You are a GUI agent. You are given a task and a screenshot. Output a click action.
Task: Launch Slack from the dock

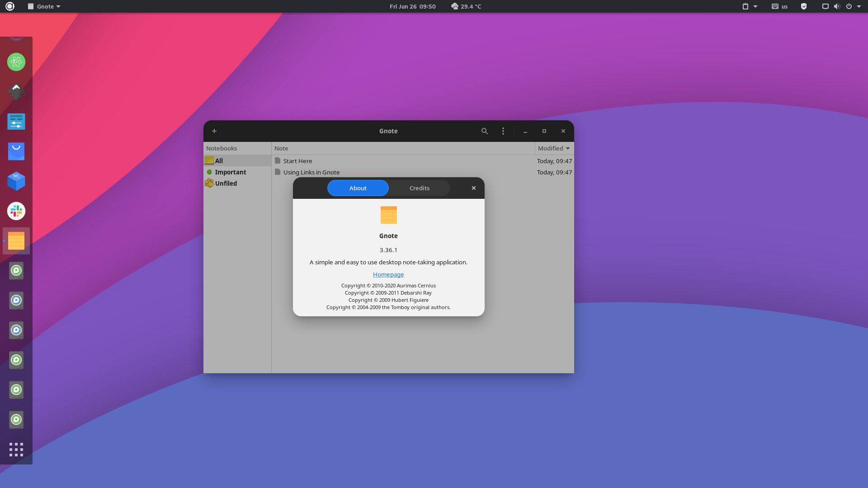16,211
